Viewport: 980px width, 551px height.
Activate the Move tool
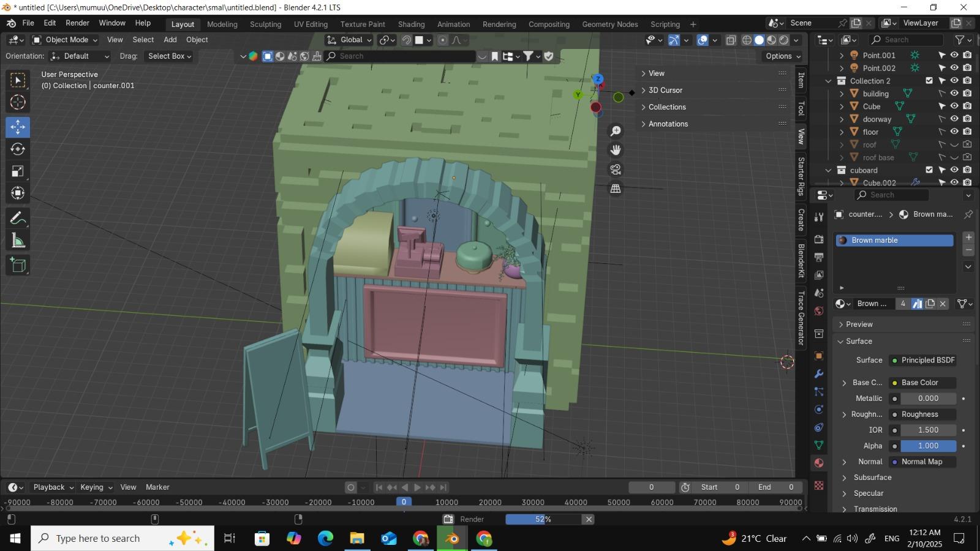pos(18,127)
